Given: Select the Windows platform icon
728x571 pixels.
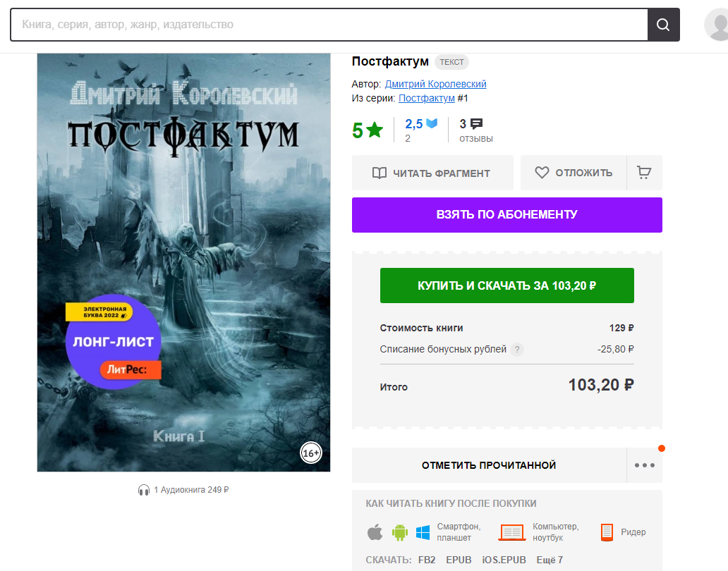Looking at the screenshot, I should (423, 532).
